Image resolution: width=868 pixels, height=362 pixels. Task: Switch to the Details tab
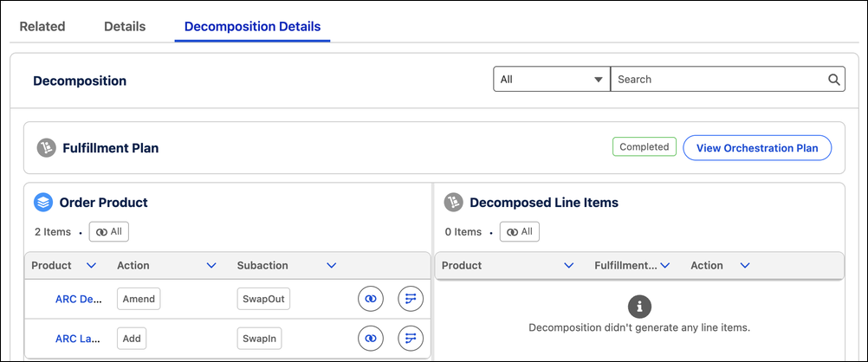point(125,27)
